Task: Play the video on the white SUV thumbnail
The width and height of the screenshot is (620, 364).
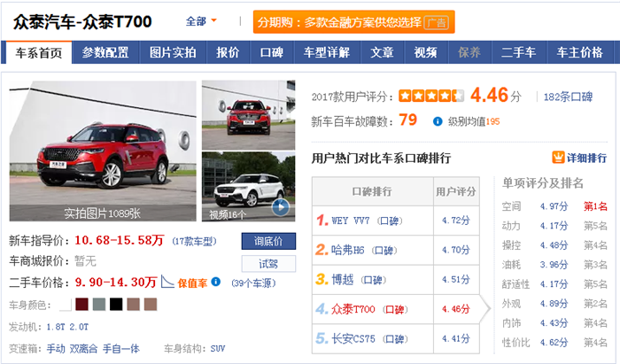Action: pyautogui.click(x=281, y=207)
